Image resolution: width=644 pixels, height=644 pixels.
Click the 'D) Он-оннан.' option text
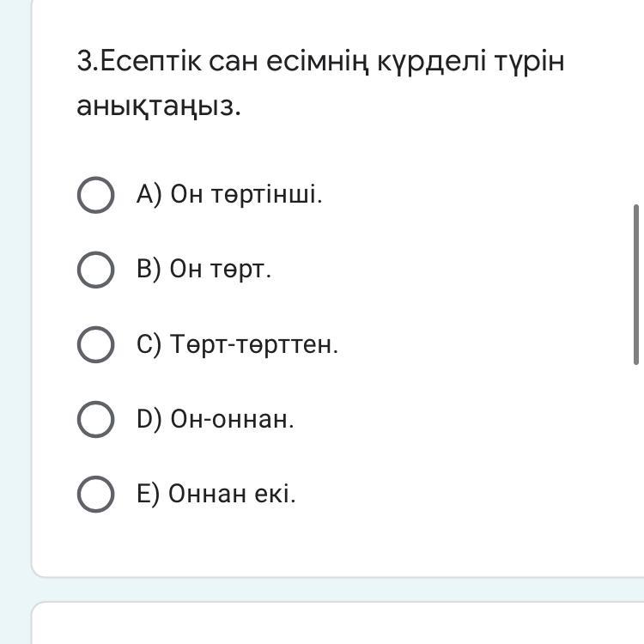coord(215,420)
